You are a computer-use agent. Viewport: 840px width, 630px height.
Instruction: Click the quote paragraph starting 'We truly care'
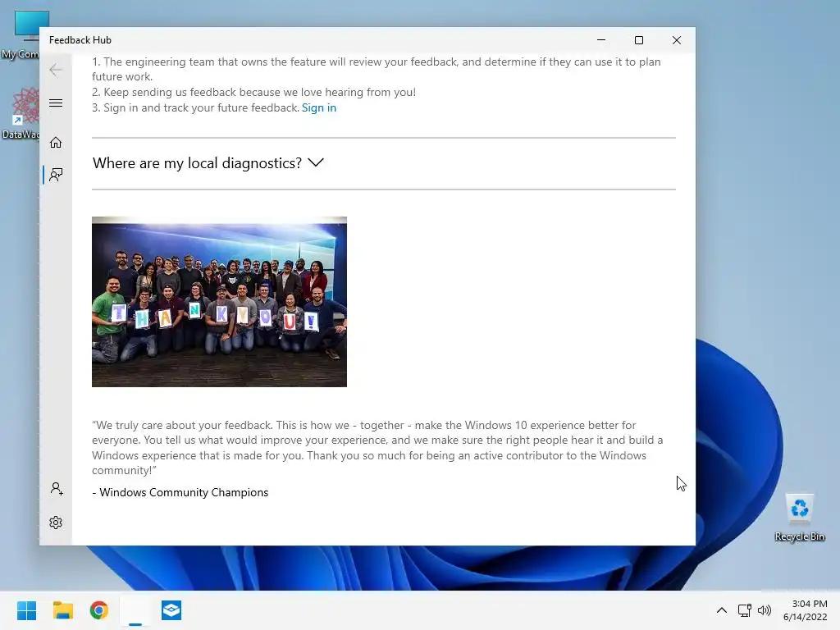point(377,447)
